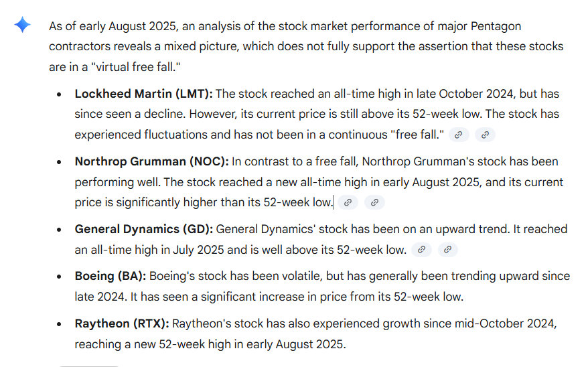The image size is (588, 367).
Task: Open second source link after Northrop Grumman paragraph
Action: (374, 202)
